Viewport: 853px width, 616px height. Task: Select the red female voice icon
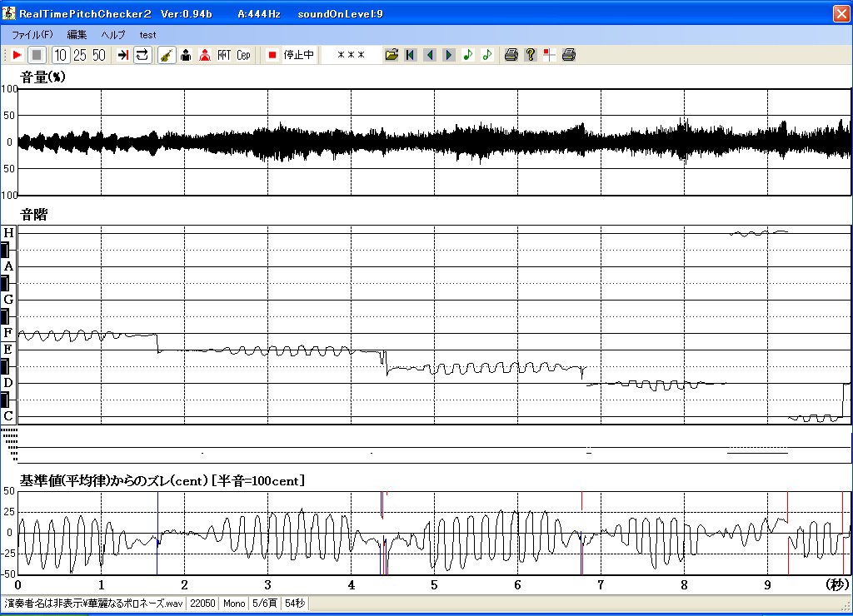205,55
